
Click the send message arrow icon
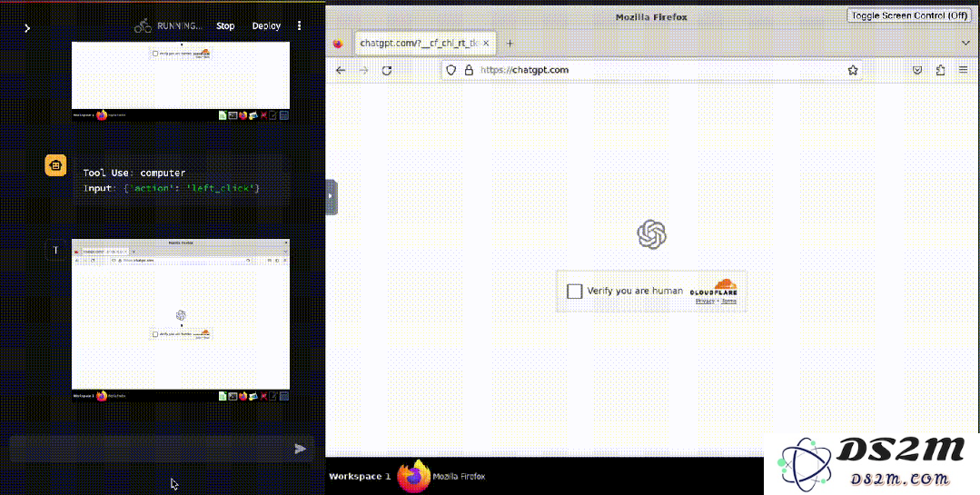[x=301, y=449]
